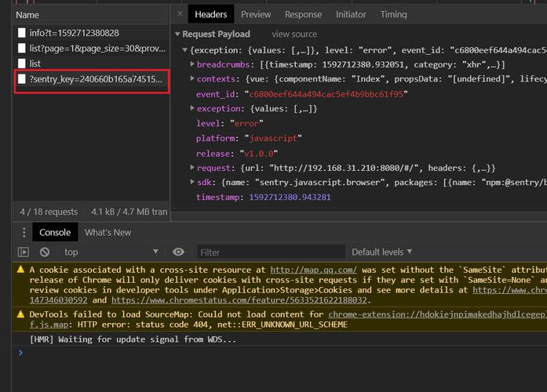Open the chrome-extension sourcemap link

click(x=437, y=314)
